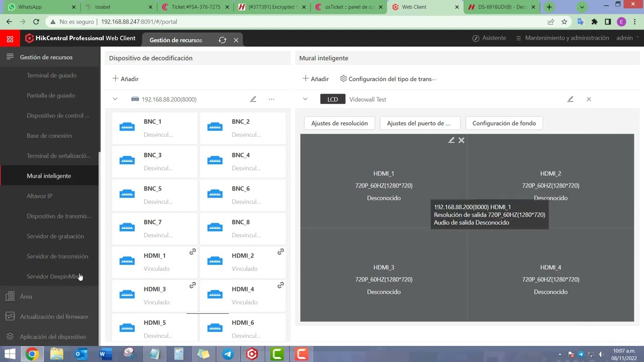This screenshot has height=362, width=644.
Task: Select Servidor DeepinMind item
Action: [54, 277]
